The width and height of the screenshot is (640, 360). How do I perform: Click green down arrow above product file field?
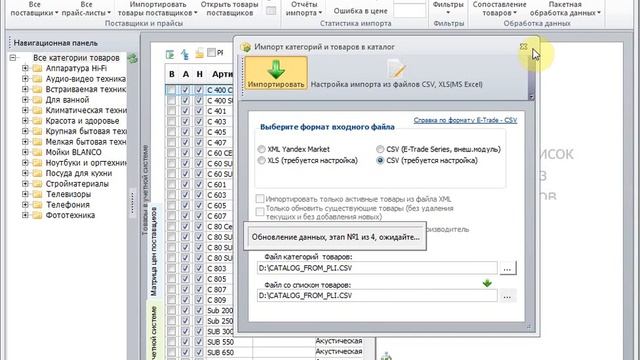pos(487,283)
